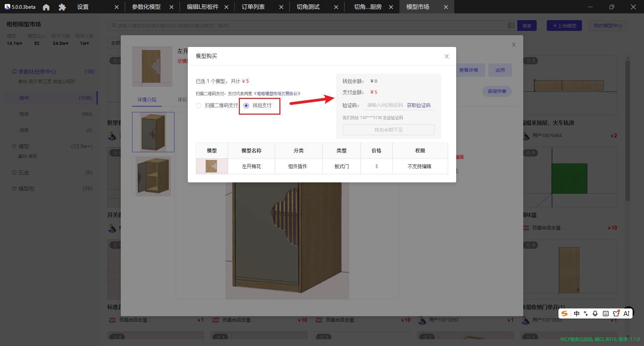Screen dimensions: 644x346
Task: Click the 参数化任务中心 headset icon
Action: point(14,72)
